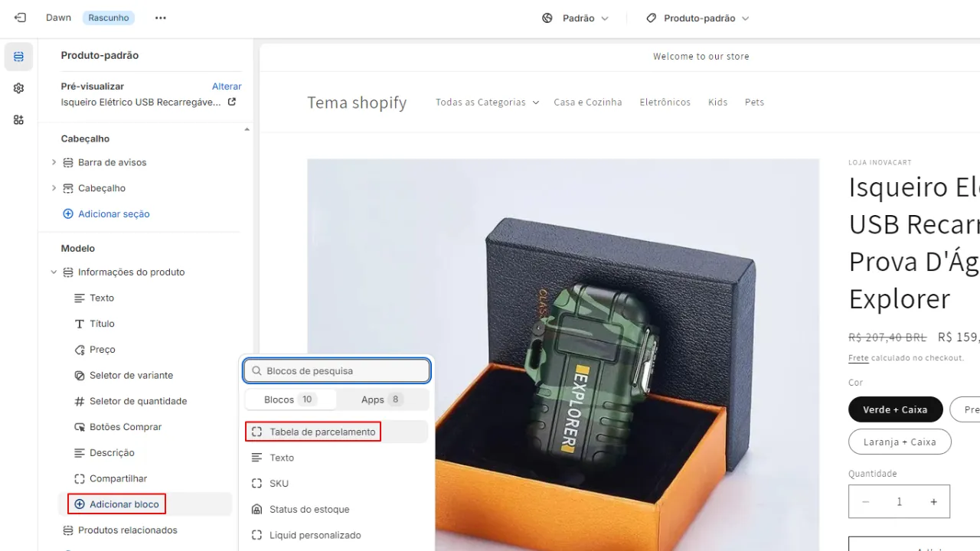Click the Informações do produto section icon
Screen dimensions: 980x551
tap(67, 272)
